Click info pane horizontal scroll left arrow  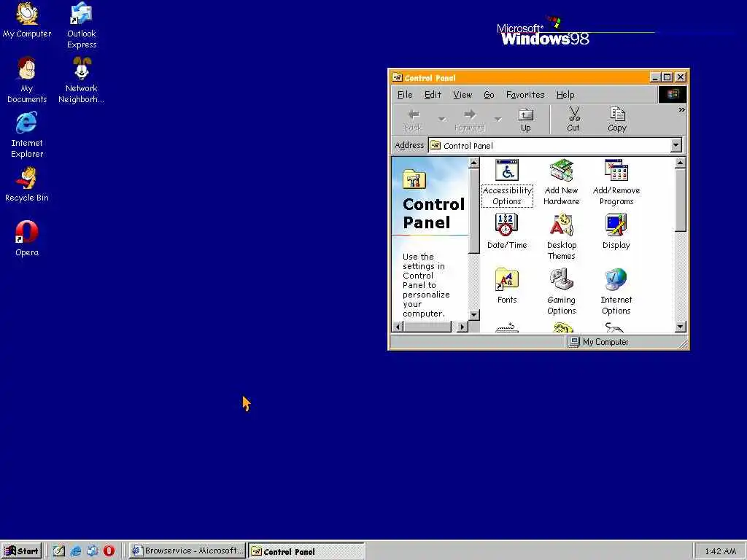coord(398,327)
